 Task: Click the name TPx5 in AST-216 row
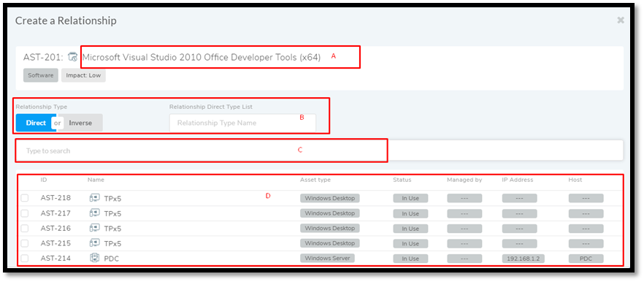(x=112, y=229)
